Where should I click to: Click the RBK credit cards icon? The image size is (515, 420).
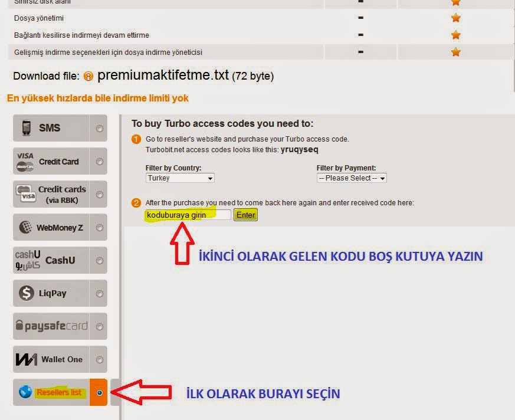26,193
